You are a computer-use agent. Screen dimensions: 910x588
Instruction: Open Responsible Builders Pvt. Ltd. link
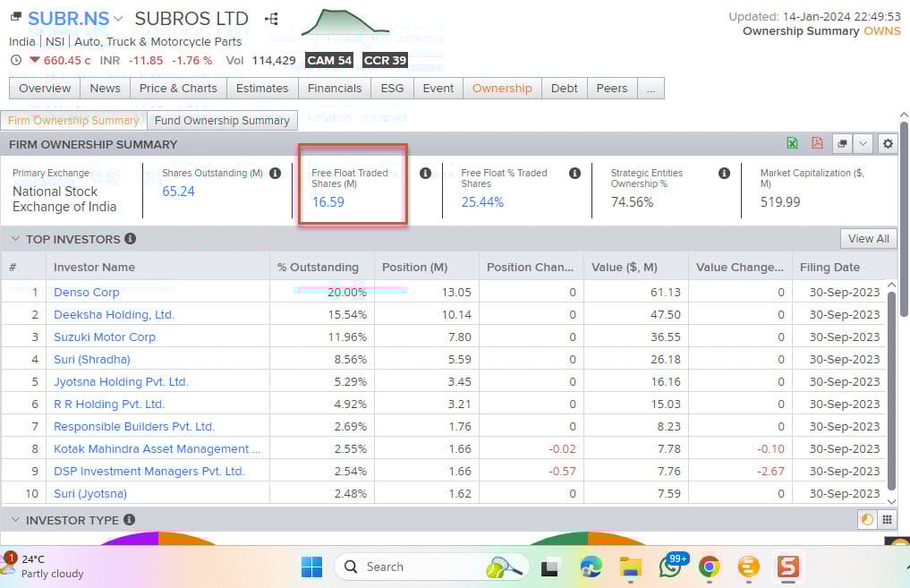pos(134,426)
